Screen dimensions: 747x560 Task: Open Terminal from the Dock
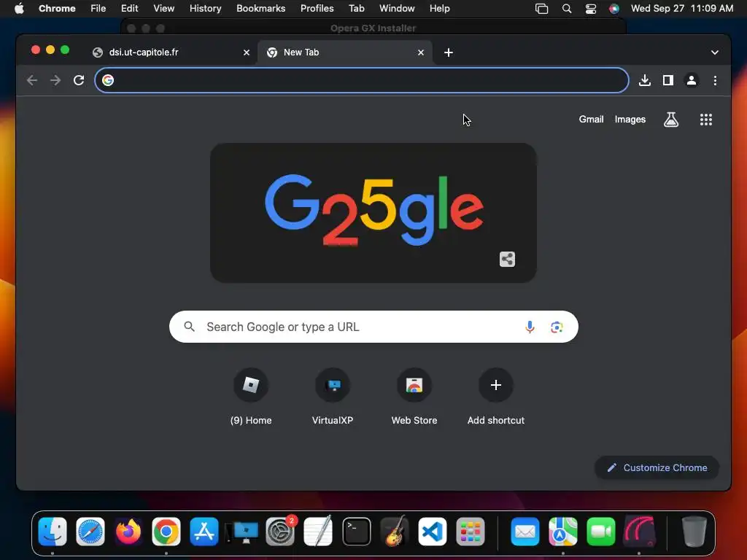[356, 532]
